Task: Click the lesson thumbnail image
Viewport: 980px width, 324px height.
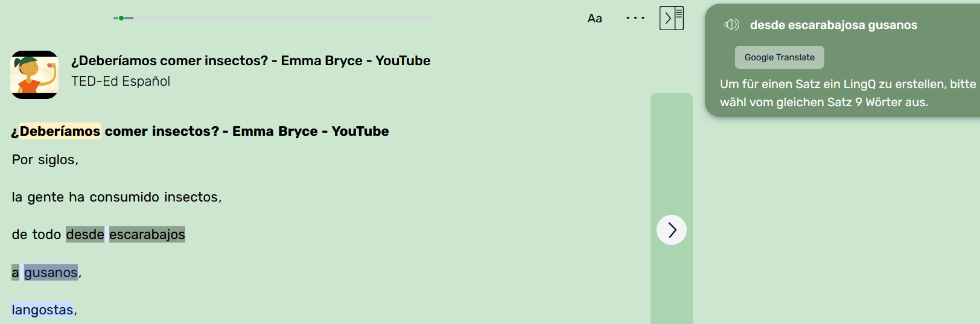Action: tap(34, 75)
